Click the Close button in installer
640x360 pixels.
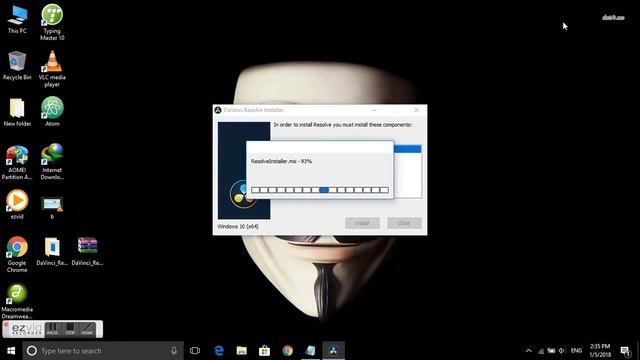404,223
